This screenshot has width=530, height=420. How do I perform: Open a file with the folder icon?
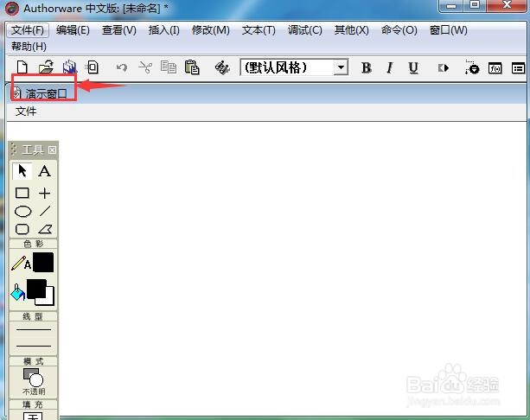46,67
